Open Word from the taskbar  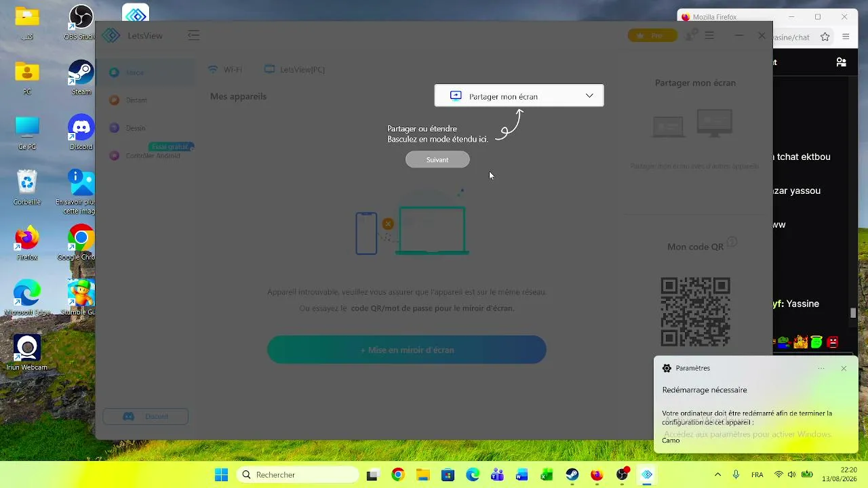522,475
